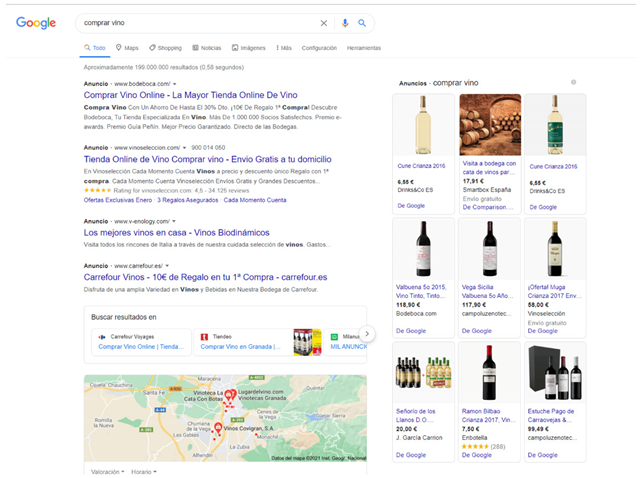Clear the search box with X icon

[323, 23]
